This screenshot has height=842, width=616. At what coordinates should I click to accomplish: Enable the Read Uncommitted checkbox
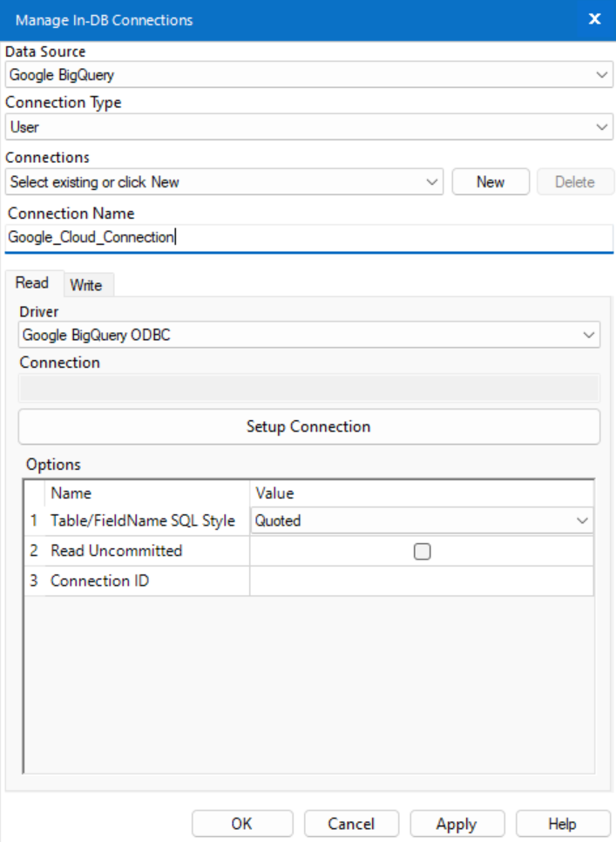coord(423,552)
